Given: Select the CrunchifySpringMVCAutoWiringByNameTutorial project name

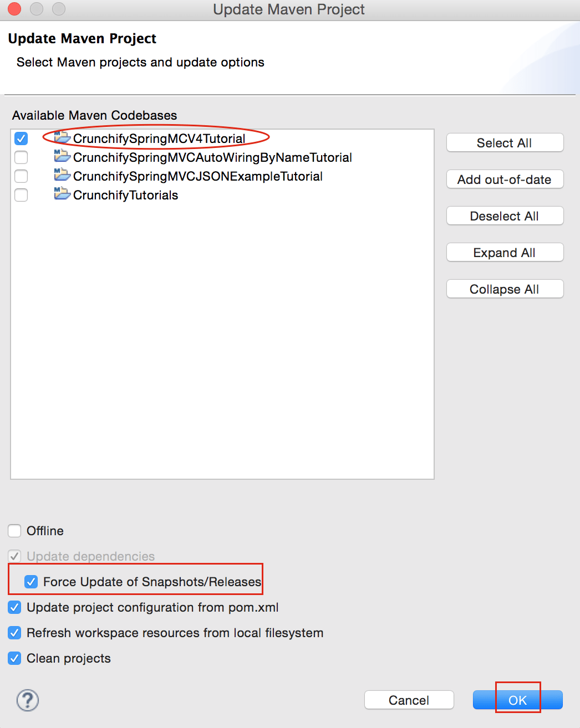Looking at the screenshot, I should [212, 157].
